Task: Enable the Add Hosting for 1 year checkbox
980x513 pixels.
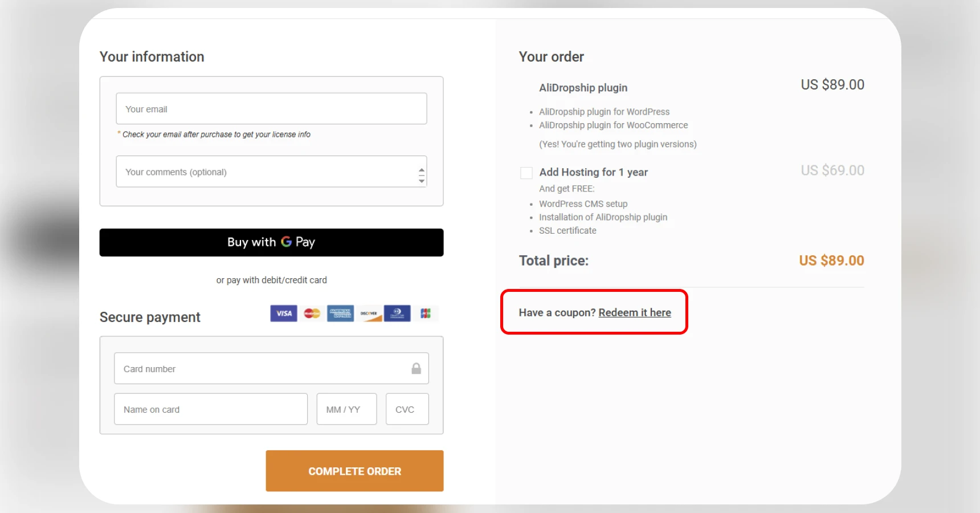Action: [526, 173]
